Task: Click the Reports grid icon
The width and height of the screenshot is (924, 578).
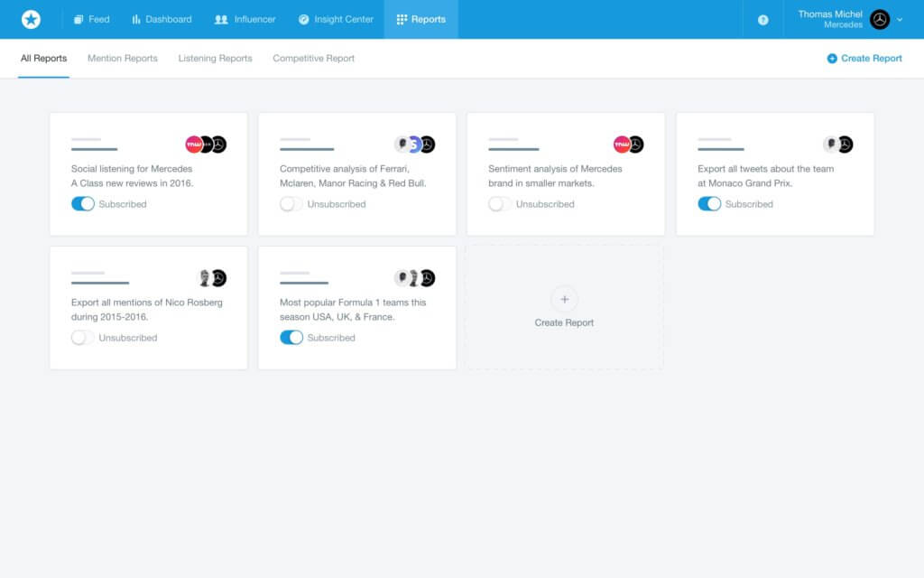Action: click(402, 20)
